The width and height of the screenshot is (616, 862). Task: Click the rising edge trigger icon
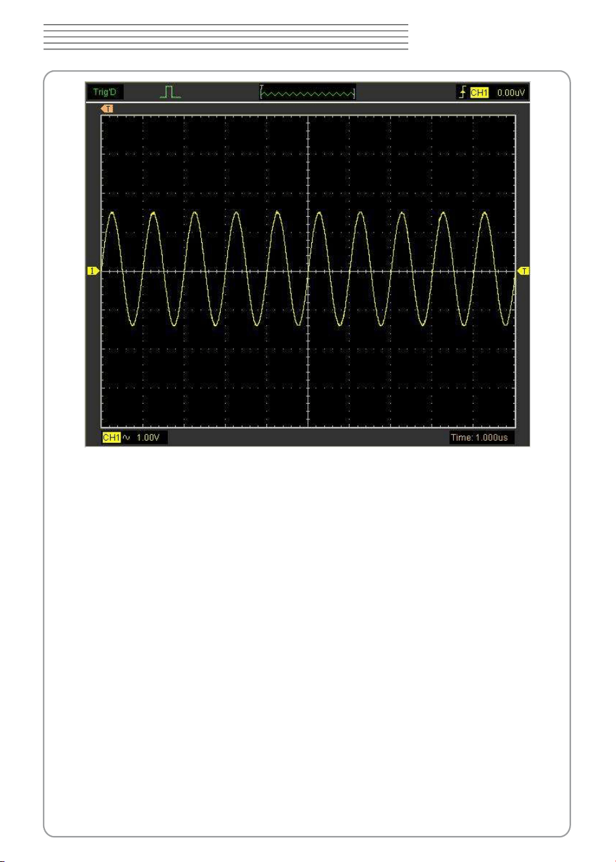[463, 92]
